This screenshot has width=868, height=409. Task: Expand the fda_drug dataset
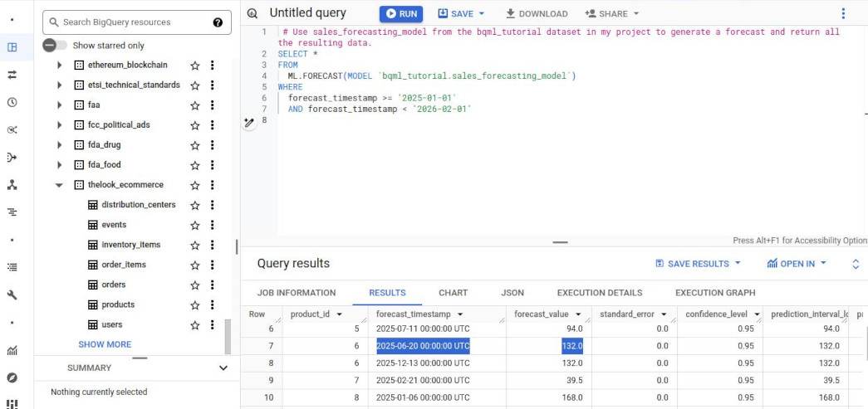coord(59,145)
